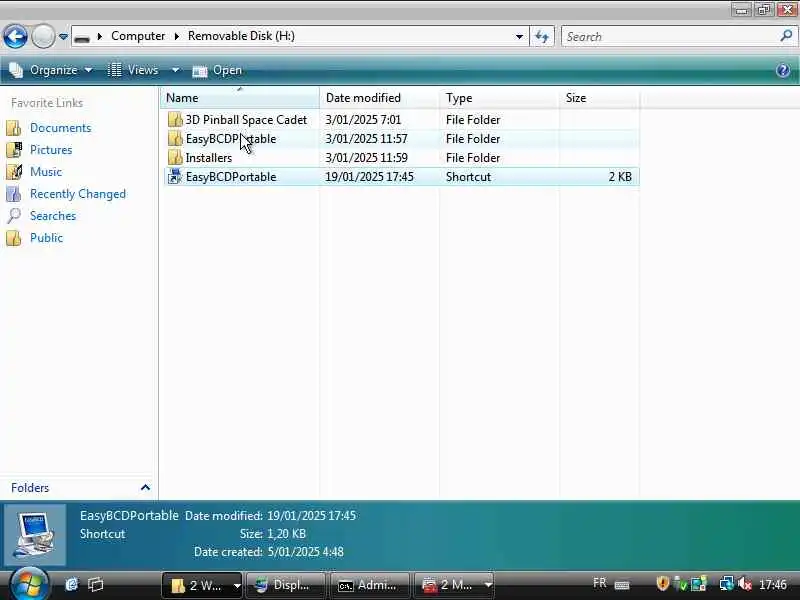Open address bar history dropdown
The width and height of the screenshot is (800, 600).
click(x=519, y=36)
